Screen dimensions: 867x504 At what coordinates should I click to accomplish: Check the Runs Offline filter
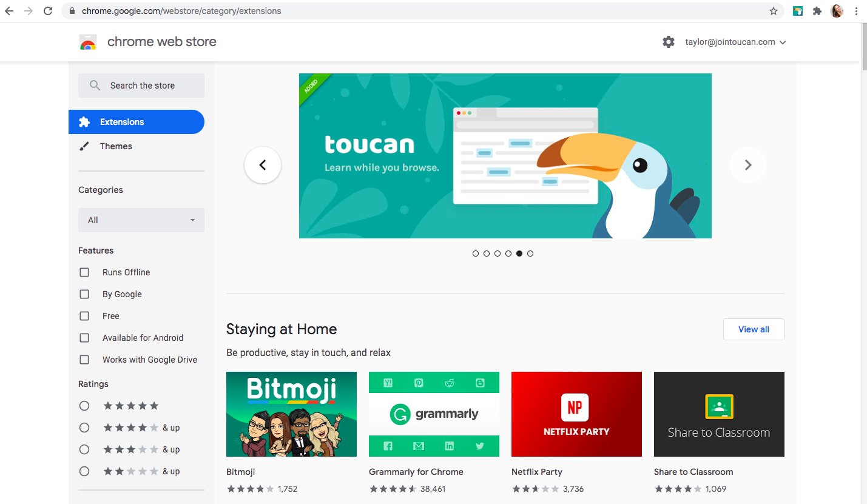(84, 272)
